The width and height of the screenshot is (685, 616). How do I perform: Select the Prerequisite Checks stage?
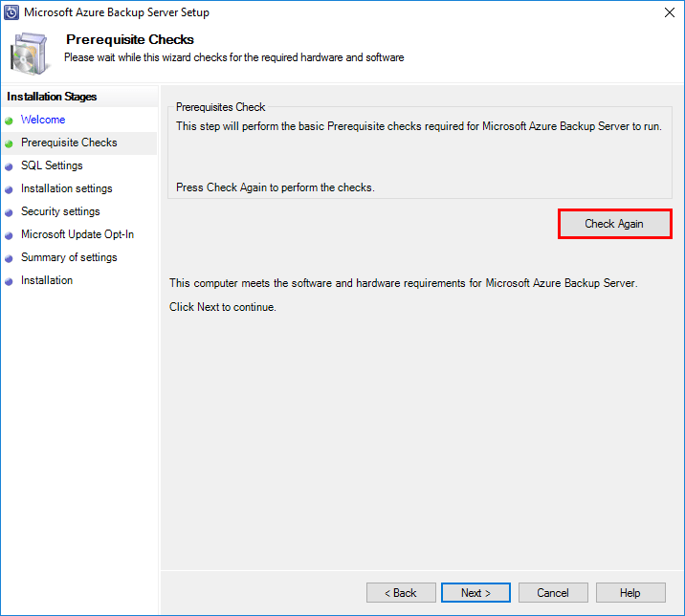click(69, 143)
